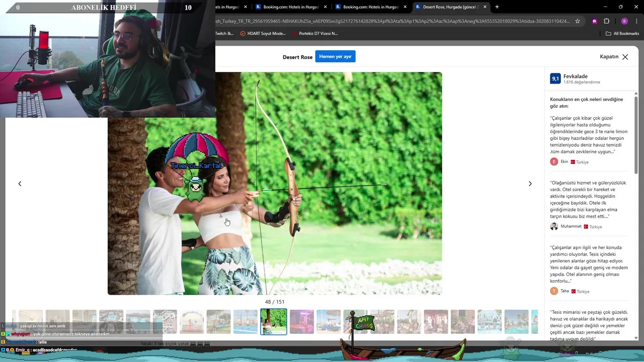Click the Türkiye flag next to Taha

574,292
